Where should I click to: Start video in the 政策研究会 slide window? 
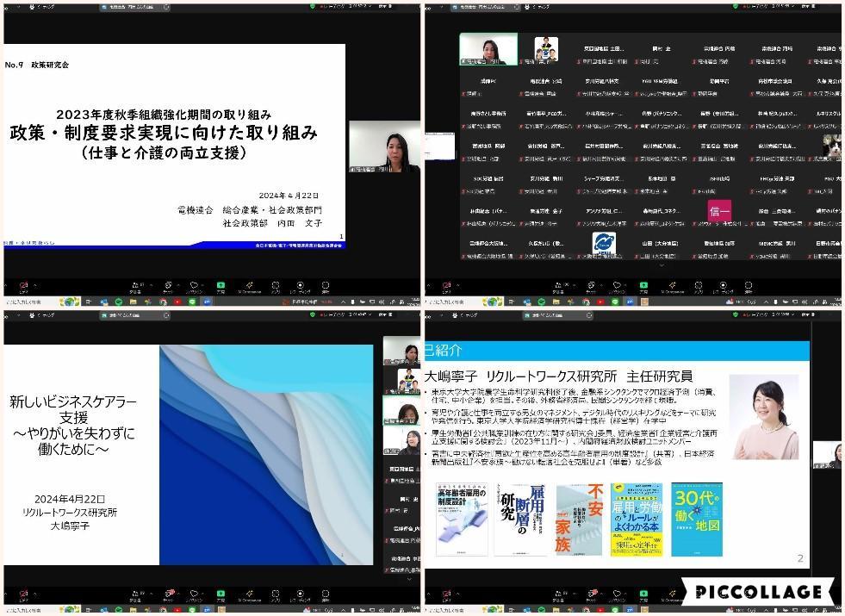22,285
